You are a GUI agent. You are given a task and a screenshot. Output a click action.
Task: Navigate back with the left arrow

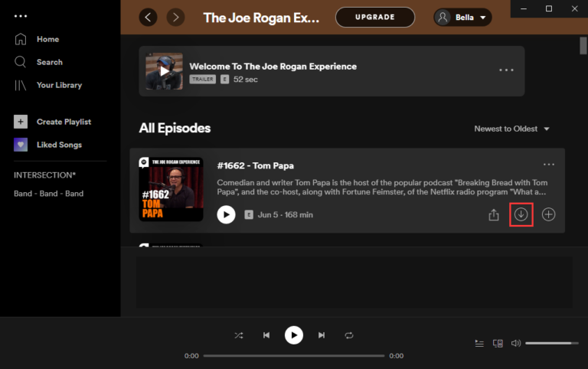tap(148, 18)
